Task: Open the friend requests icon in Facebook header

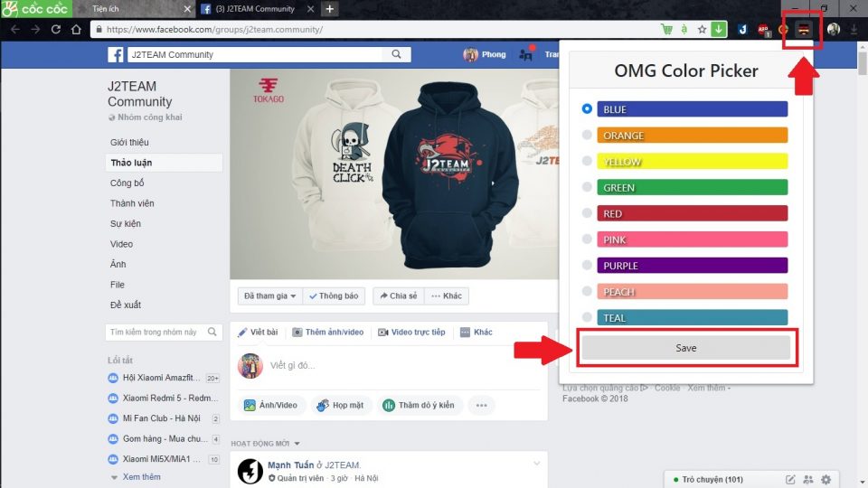Action: [x=525, y=55]
